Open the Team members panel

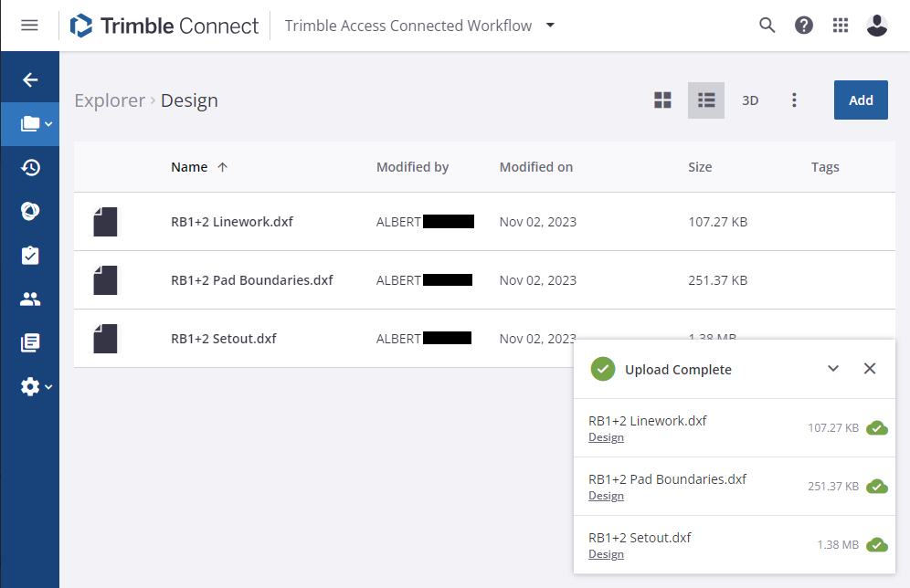pos(30,299)
